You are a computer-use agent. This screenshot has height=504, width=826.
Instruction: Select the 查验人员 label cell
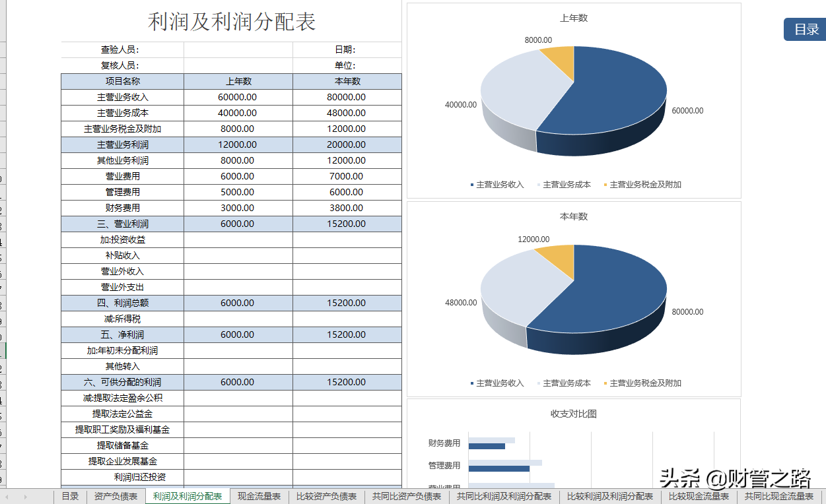[x=122, y=49]
